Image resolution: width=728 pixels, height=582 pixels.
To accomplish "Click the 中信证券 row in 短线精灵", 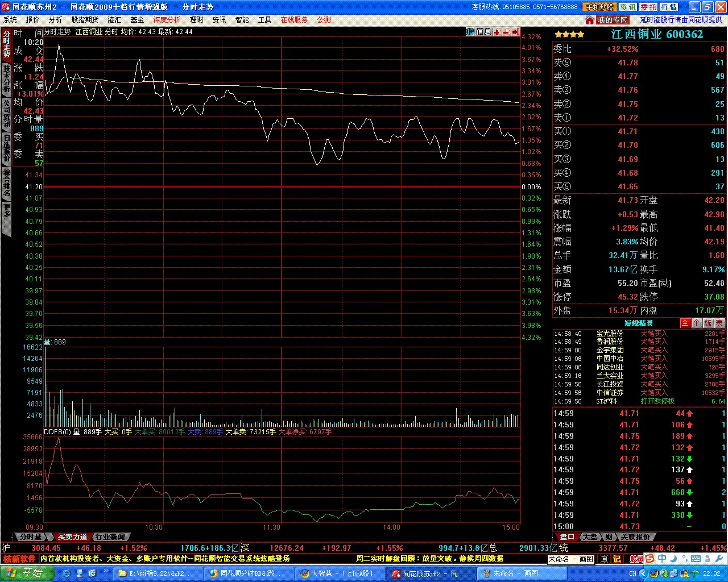I will [x=639, y=393].
